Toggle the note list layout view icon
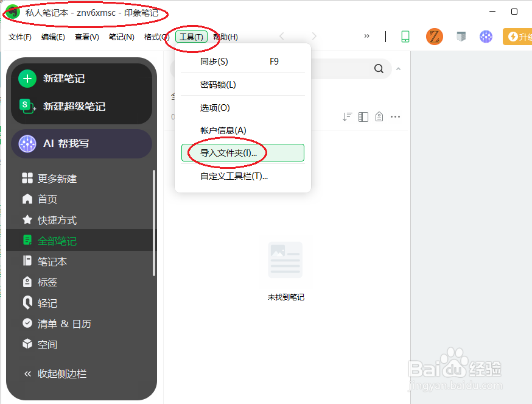 363,116
